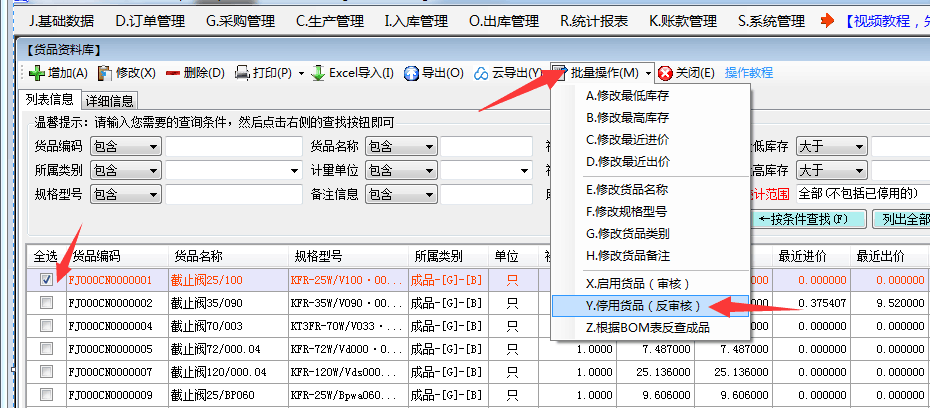This screenshot has width=930, height=408.
Task: Open the print options dropdown arrow
Action: click(x=300, y=73)
